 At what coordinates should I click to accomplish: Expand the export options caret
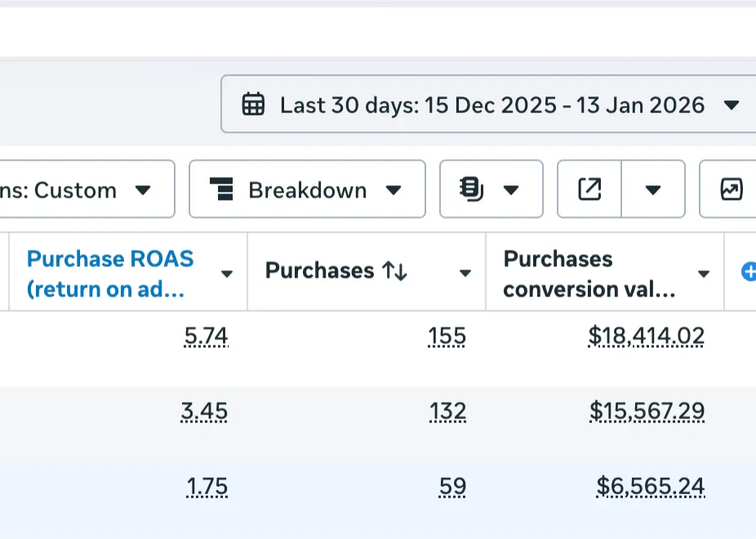652,189
